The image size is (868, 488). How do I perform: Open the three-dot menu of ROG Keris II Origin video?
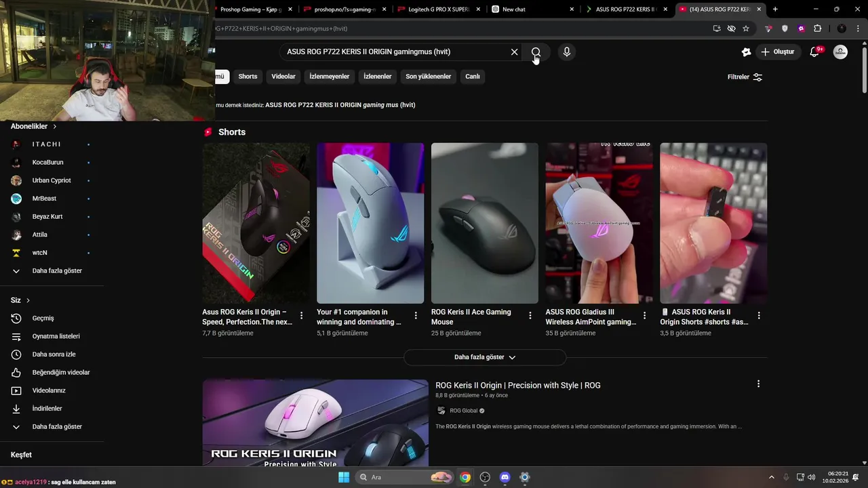click(x=758, y=384)
